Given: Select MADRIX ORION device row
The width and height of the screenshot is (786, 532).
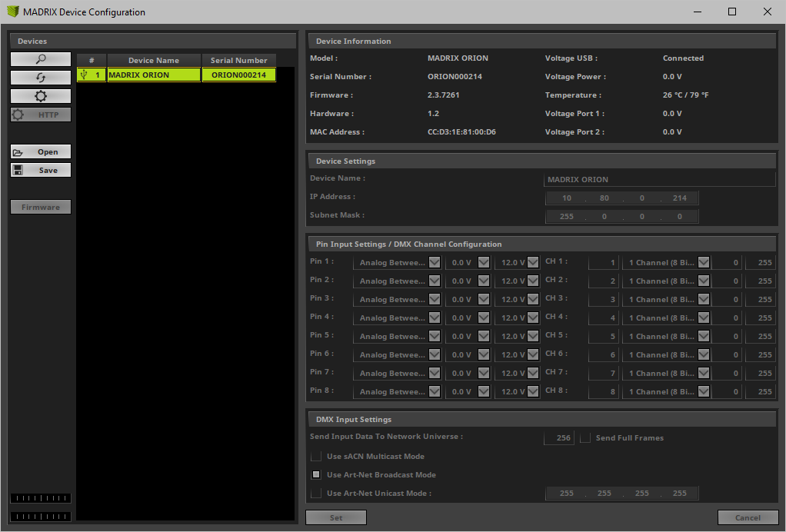Looking at the screenshot, I should [x=176, y=75].
